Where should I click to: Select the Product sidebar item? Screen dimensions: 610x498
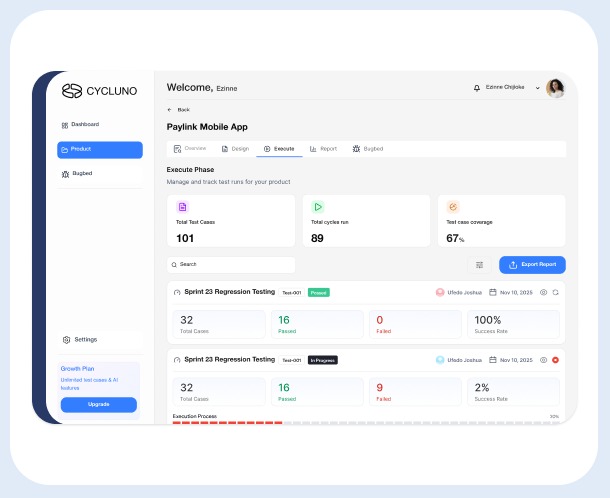click(100, 150)
